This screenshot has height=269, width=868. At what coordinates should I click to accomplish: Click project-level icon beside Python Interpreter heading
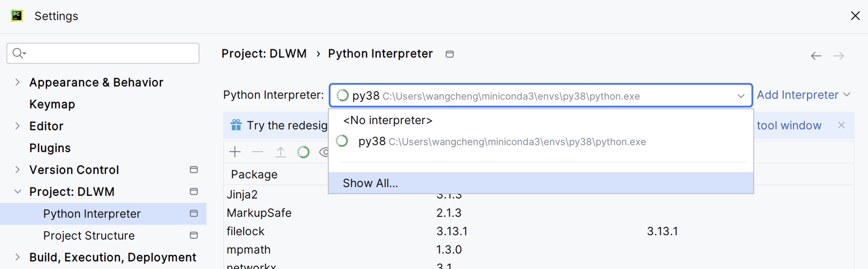pos(450,54)
